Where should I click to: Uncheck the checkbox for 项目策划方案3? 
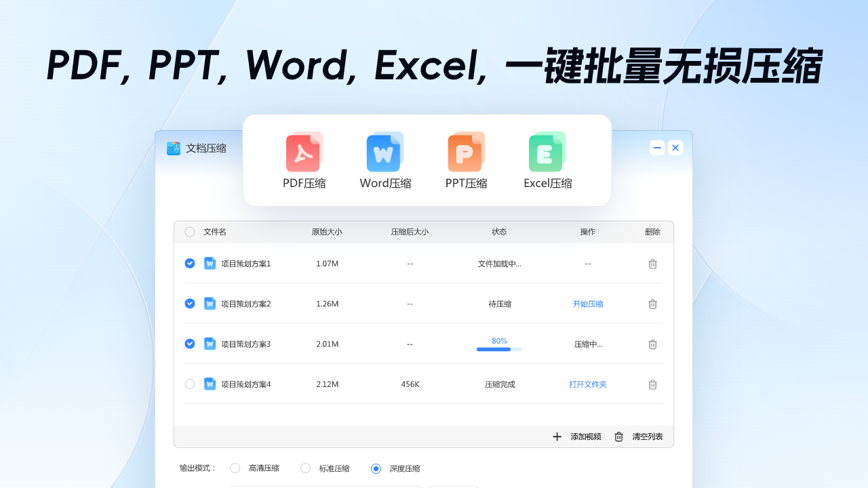click(x=190, y=344)
